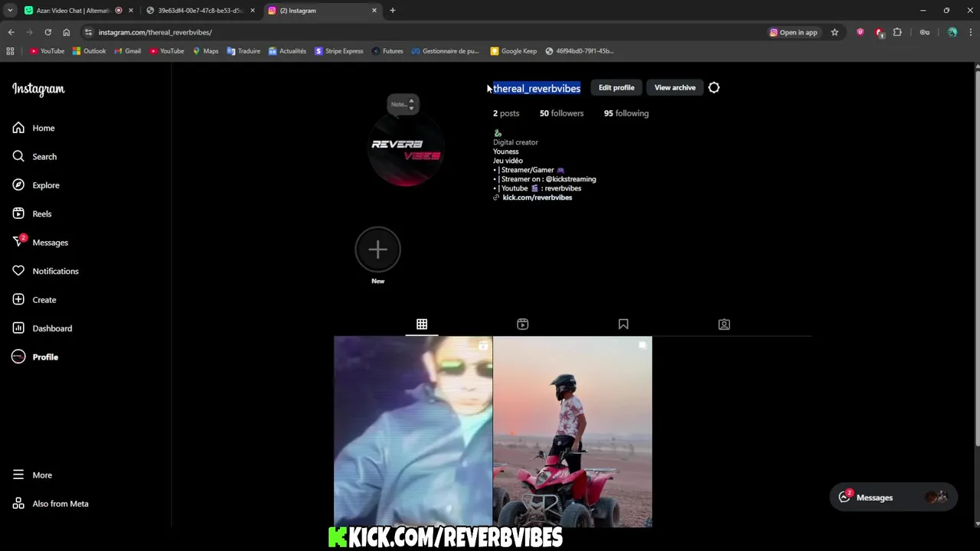Screen dimensions: 980x551
Task: Switch to the 39e63df4 tab
Action: coord(201,11)
